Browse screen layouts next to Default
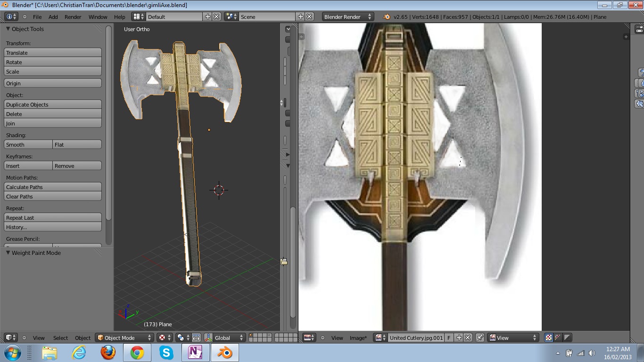Screen dimensions: 644x362 click(x=139, y=16)
